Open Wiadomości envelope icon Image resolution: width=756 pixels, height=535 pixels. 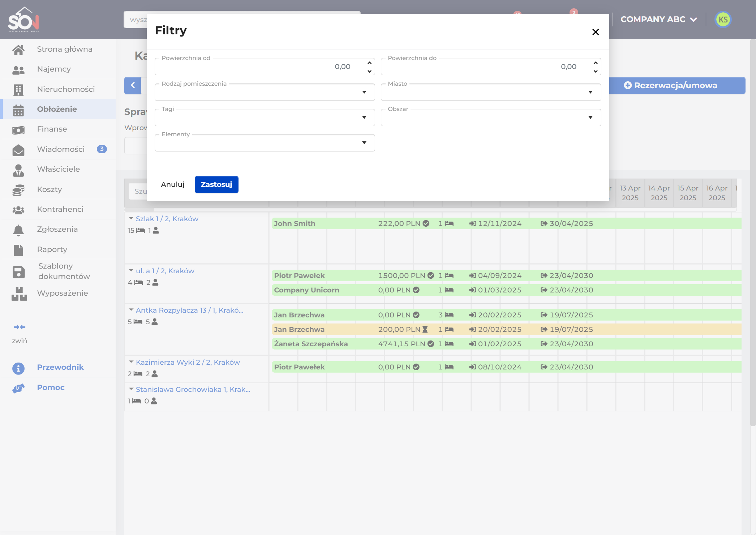tap(18, 150)
